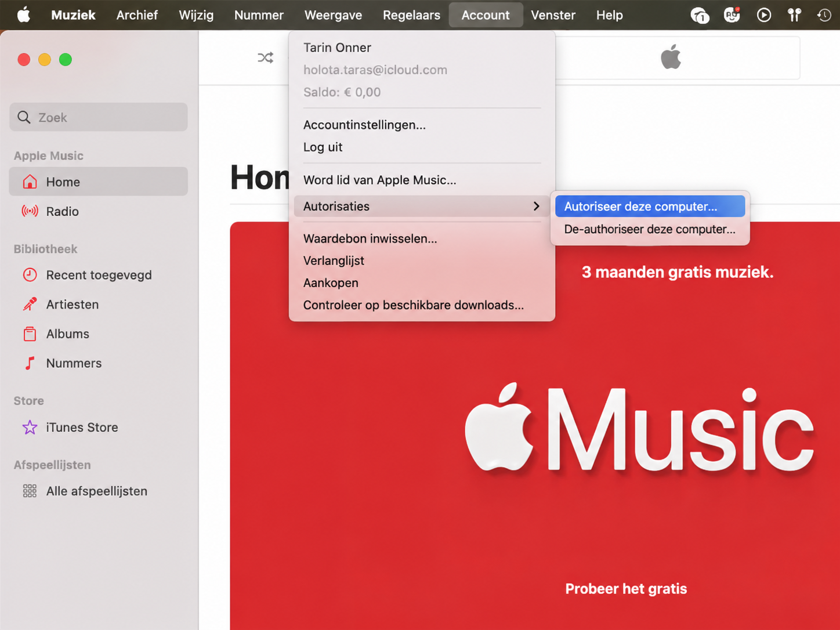Open the Venster menu
The image size is (840, 630).
(553, 15)
